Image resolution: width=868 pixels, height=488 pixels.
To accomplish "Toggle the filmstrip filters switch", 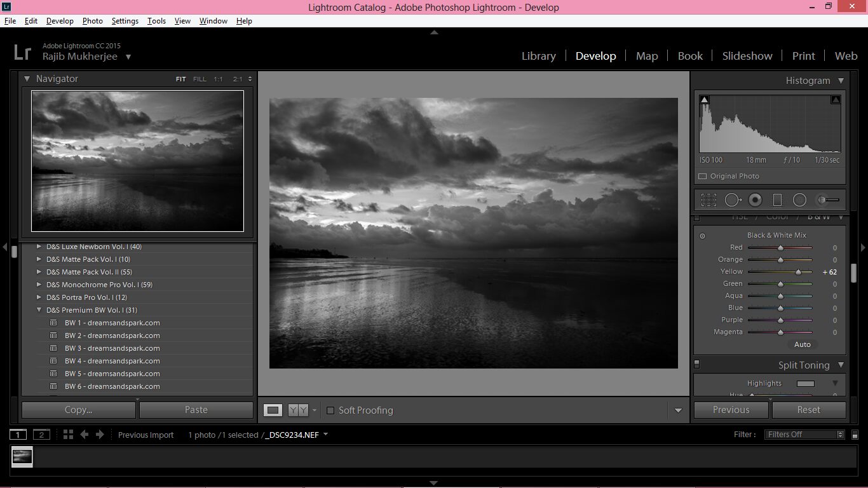I will [x=855, y=435].
